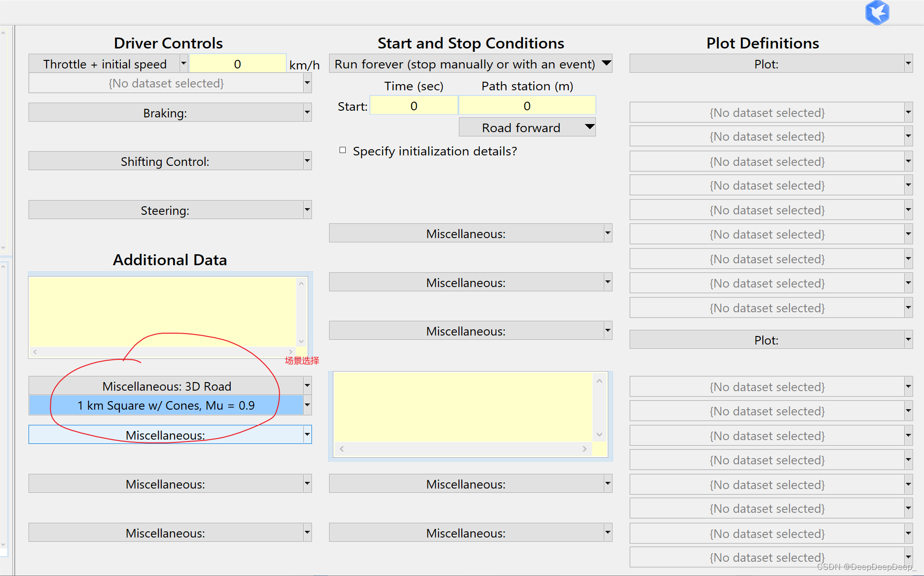Screen dimensions: 924x576
Task: Click the top Plot: selector
Action: pyautogui.click(x=766, y=64)
